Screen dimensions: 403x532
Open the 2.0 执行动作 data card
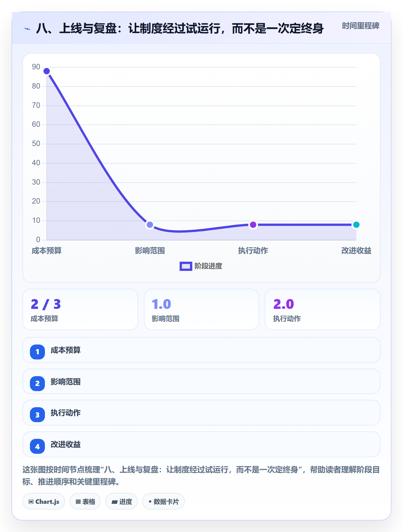click(323, 309)
